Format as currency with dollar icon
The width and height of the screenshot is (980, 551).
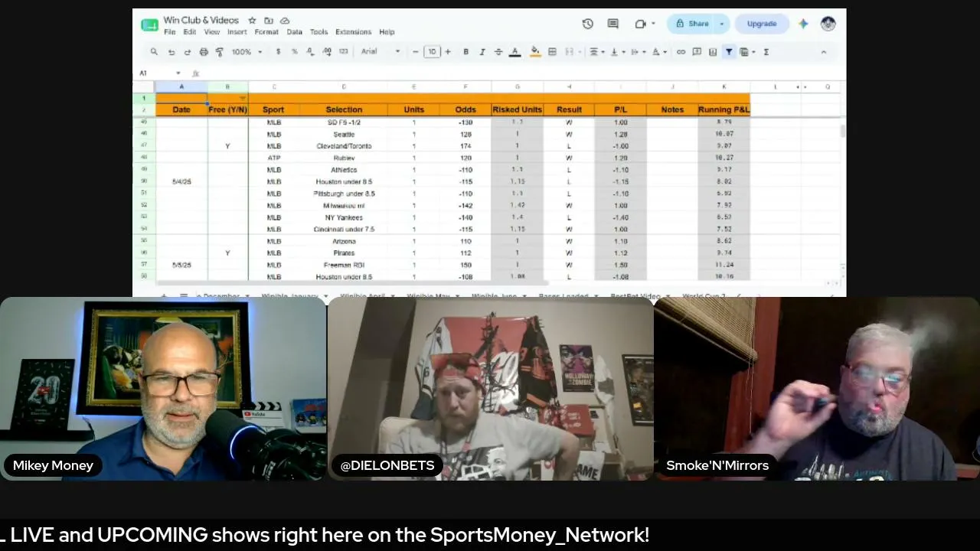(277, 52)
